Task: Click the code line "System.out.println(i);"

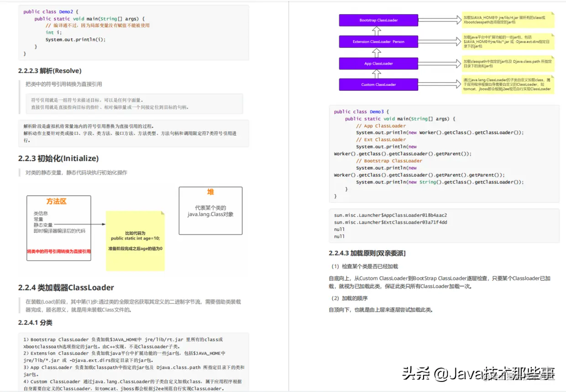Action: [x=75, y=39]
